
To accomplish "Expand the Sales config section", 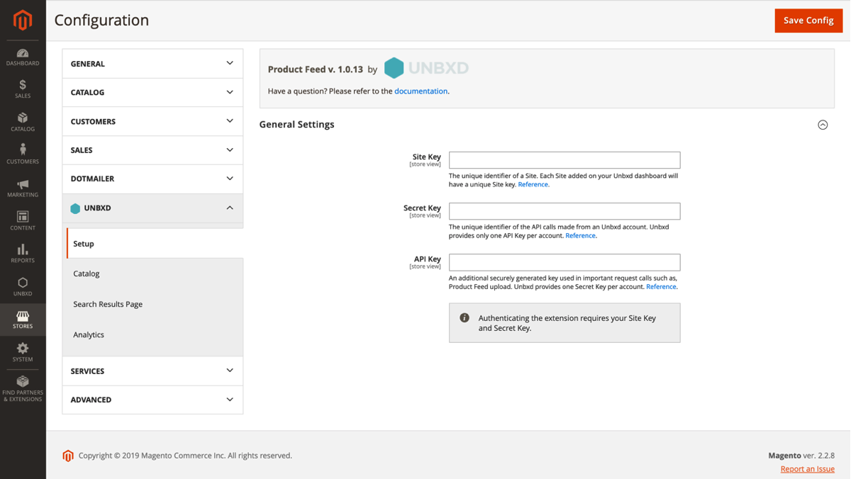I will [152, 150].
